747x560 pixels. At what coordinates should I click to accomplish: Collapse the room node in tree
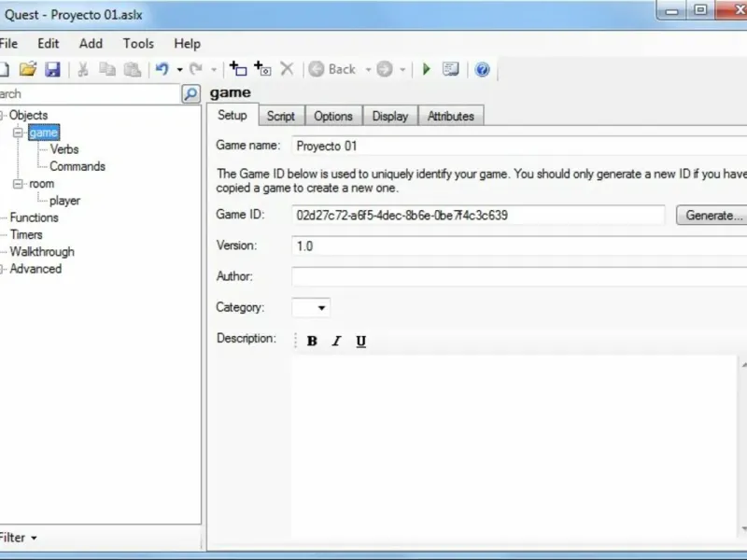[x=18, y=184]
